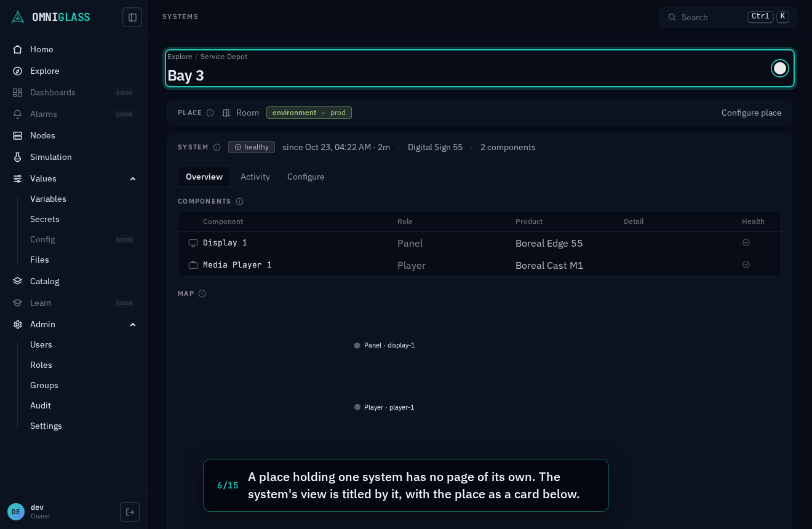Select the Media Player 1 component row
Image resolution: width=812 pixels, height=529 pixels.
480,265
